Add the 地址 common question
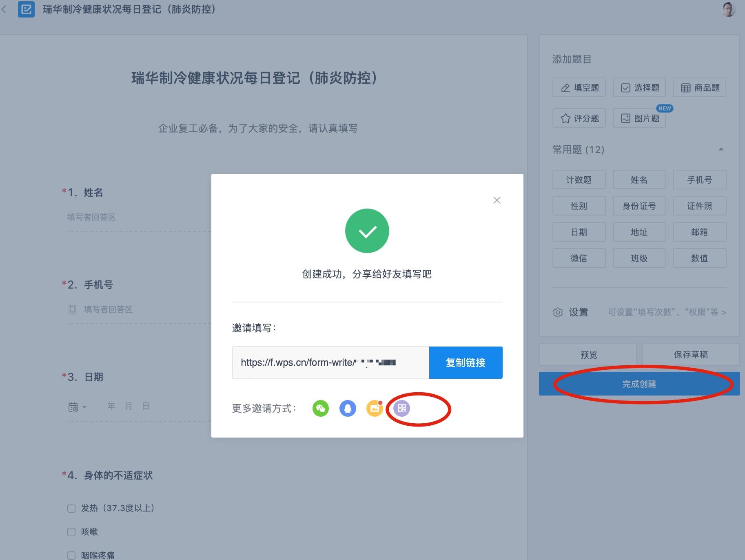 (x=639, y=232)
